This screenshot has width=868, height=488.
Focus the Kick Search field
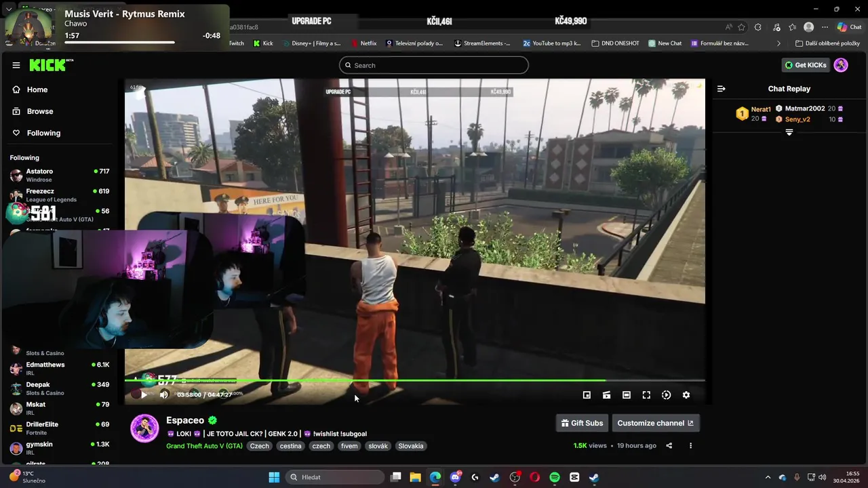(x=434, y=65)
